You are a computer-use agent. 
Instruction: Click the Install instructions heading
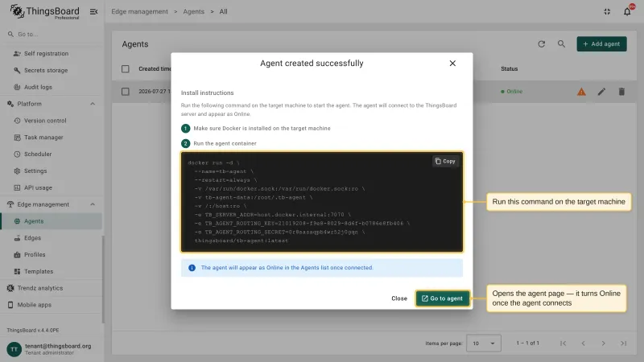pyautogui.click(x=208, y=93)
